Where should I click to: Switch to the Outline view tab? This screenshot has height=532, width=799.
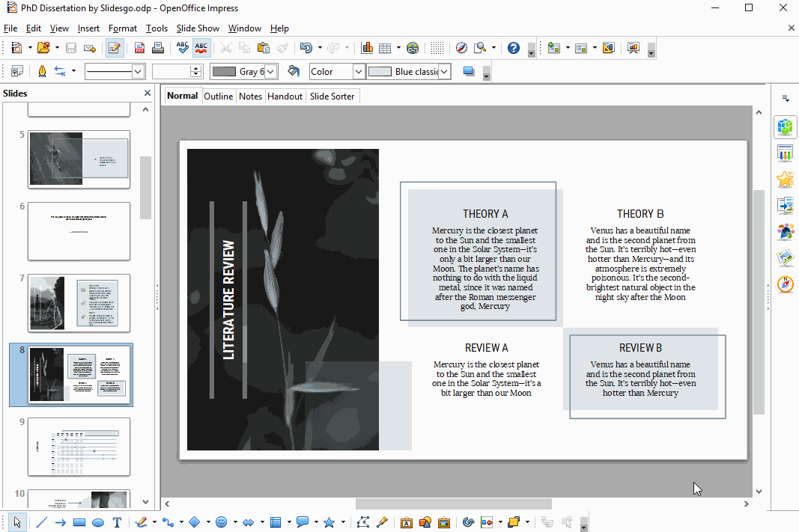pyautogui.click(x=218, y=97)
